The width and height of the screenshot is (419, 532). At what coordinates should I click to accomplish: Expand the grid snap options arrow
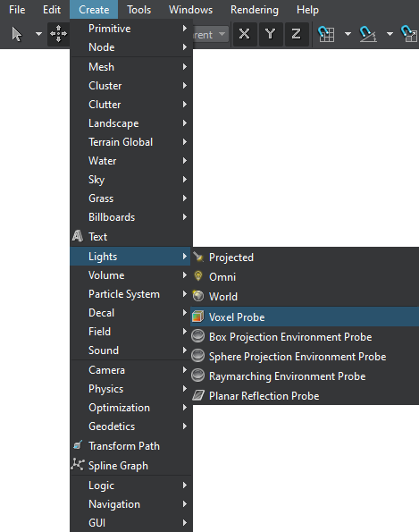coord(348,34)
